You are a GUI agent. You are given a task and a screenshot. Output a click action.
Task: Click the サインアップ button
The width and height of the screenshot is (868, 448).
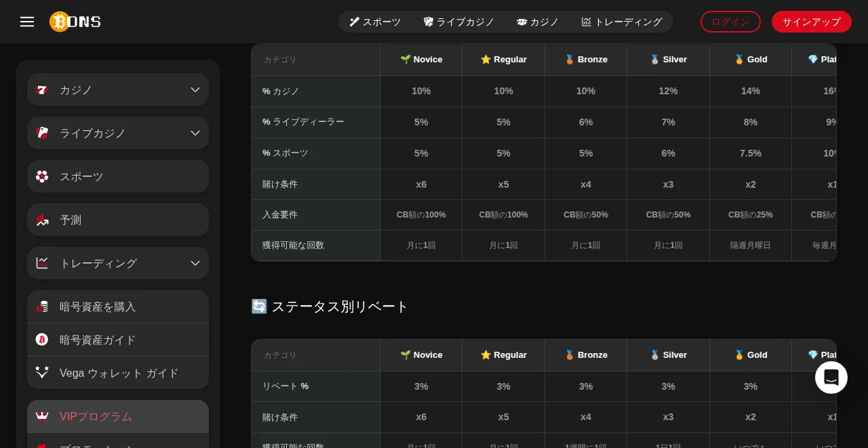point(812,22)
